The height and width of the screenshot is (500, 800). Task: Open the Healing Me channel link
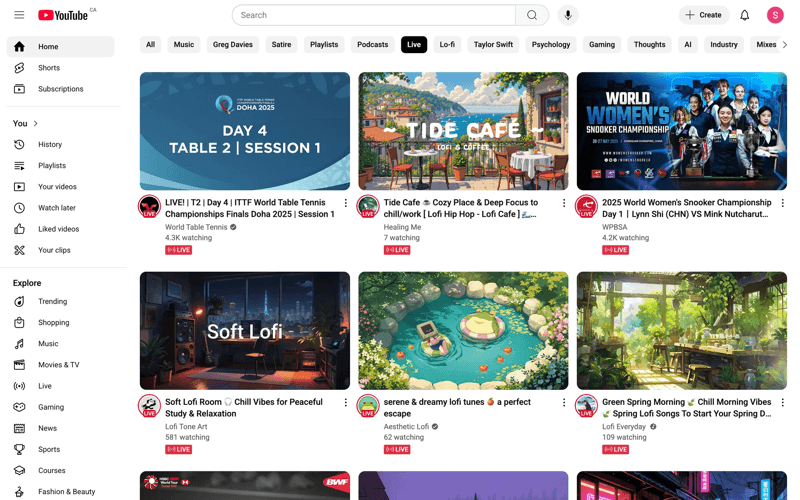pos(403,227)
